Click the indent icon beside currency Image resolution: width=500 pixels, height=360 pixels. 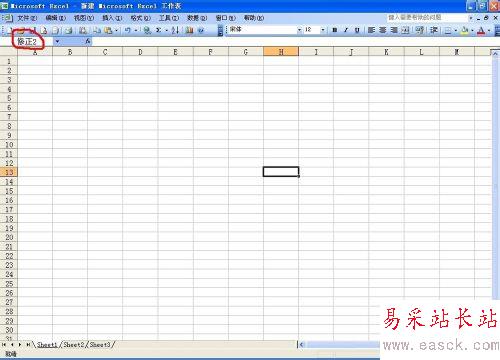click(434, 30)
